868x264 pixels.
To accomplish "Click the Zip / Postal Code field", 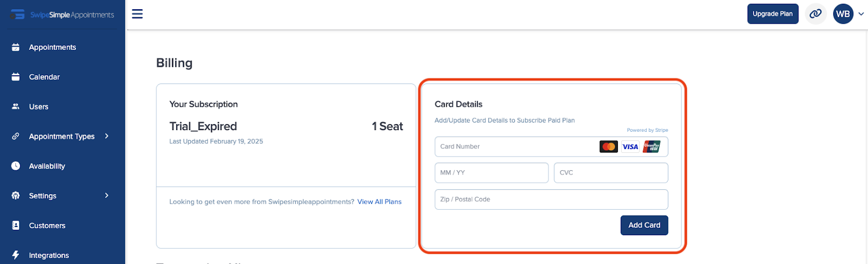I will pos(551,199).
